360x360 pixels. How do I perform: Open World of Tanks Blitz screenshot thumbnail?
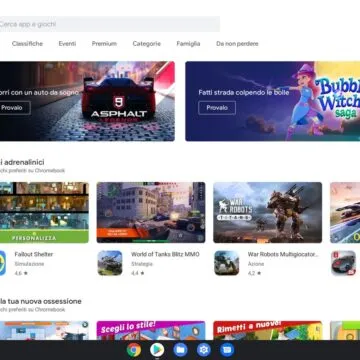click(151, 212)
